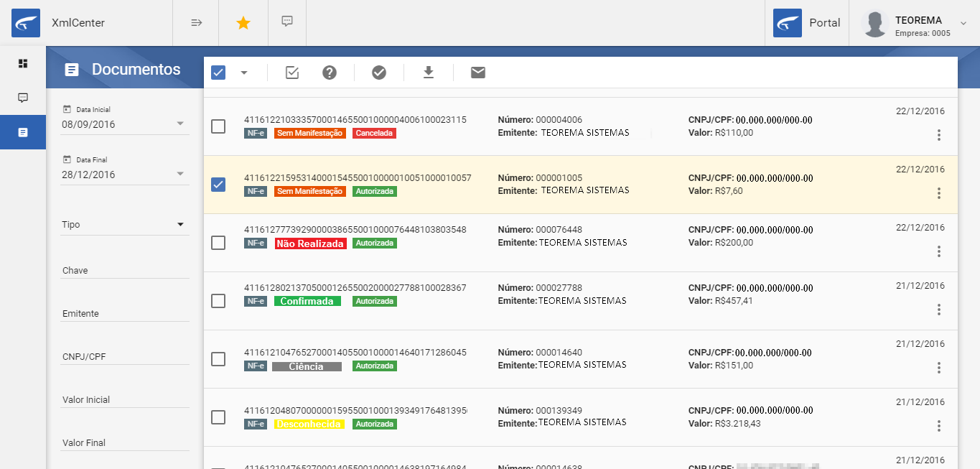Check the box for document 000027788
Image resolution: width=980 pixels, height=469 pixels.
[x=218, y=301]
